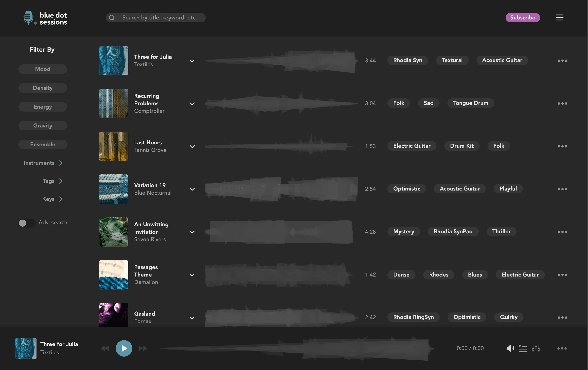Go to the previous track in player

(x=105, y=348)
